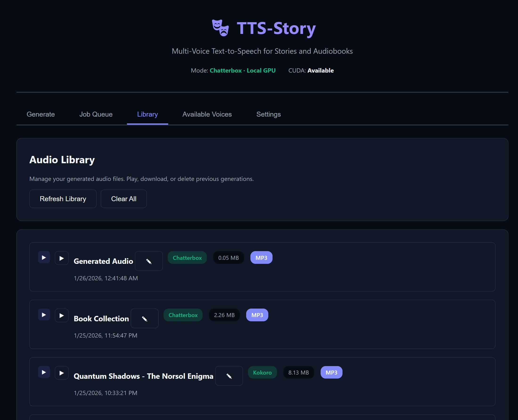Play Book Collection using the filled play button

click(x=44, y=315)
